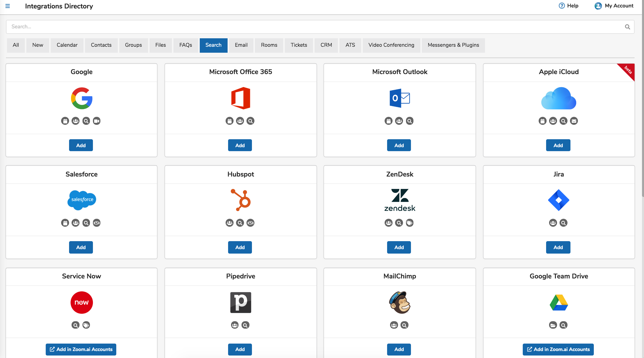Add the Jira integration
The image size is (644, 358).
558,247
